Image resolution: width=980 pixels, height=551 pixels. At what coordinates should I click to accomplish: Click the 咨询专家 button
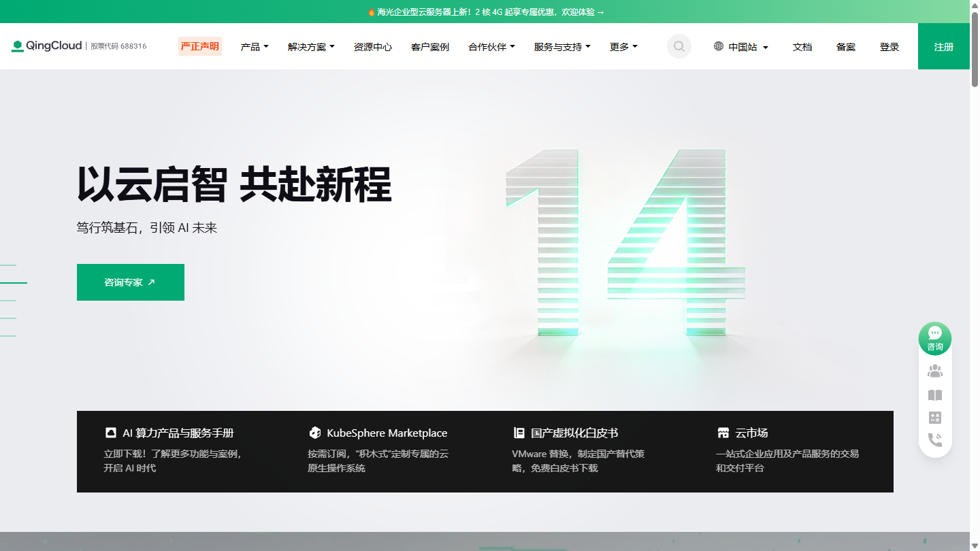pyautogui.click(x=131, y=282)
